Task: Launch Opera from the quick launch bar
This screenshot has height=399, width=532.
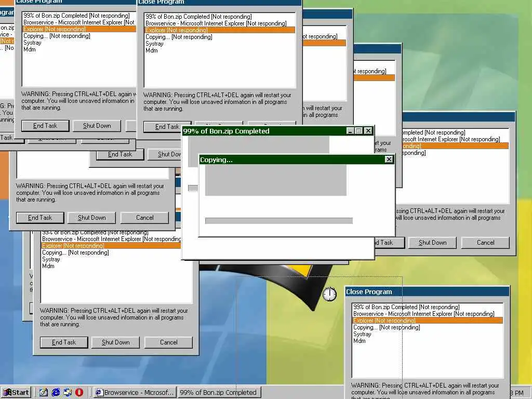Action: tap(79, 393)
